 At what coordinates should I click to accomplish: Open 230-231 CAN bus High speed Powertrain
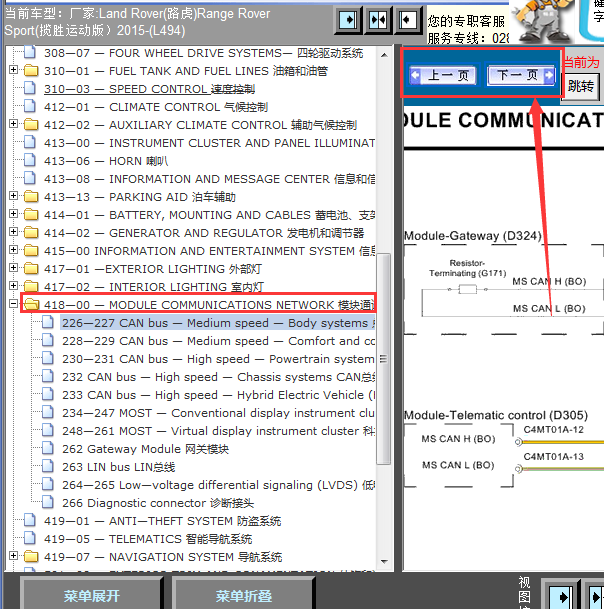[x=218, y=359]
